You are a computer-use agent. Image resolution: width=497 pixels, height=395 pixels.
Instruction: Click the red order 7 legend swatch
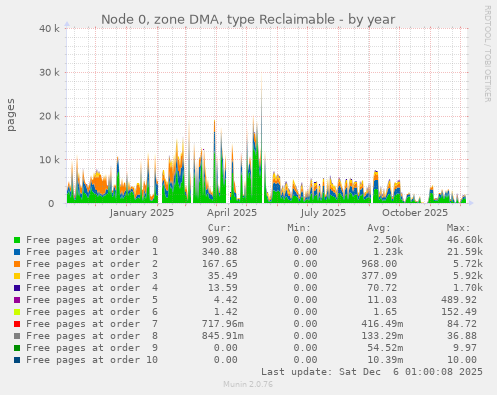click(x=17, y=324)
